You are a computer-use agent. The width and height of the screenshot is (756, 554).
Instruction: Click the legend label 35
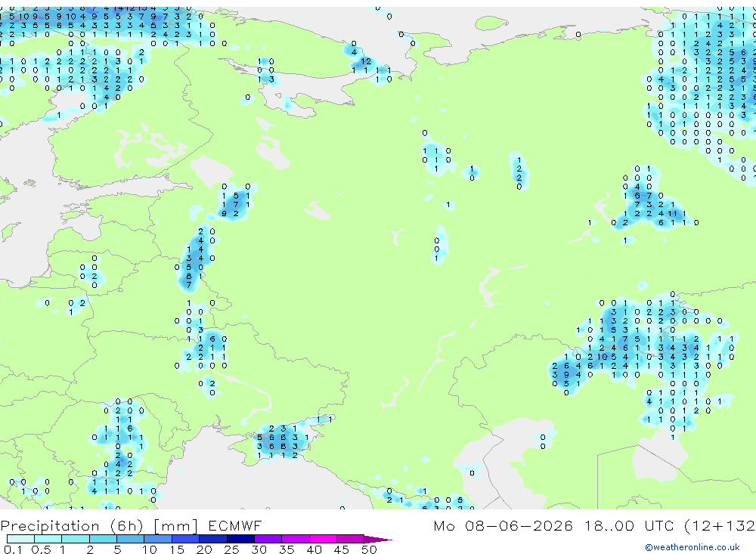(x=287, y=549)
